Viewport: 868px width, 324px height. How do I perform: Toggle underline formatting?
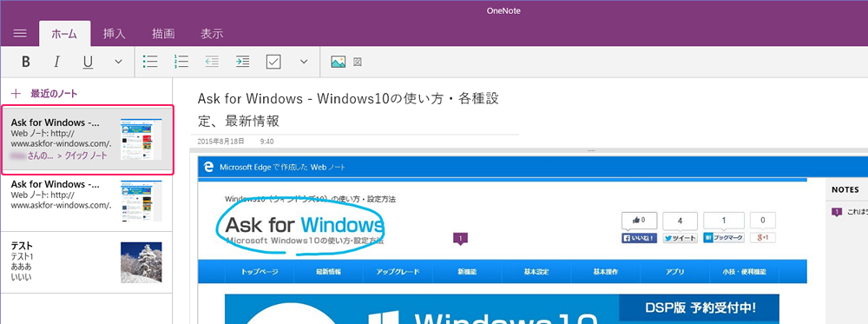point(88,62)
